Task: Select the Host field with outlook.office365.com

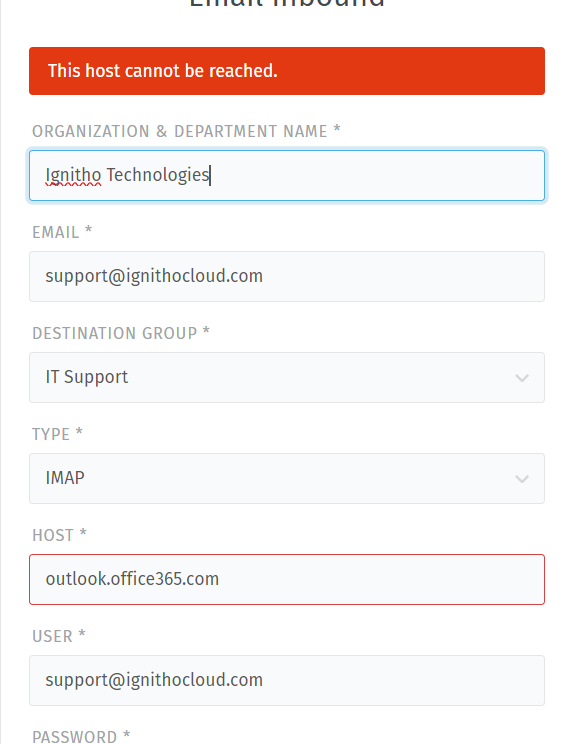Action: [x=287, y=579]
